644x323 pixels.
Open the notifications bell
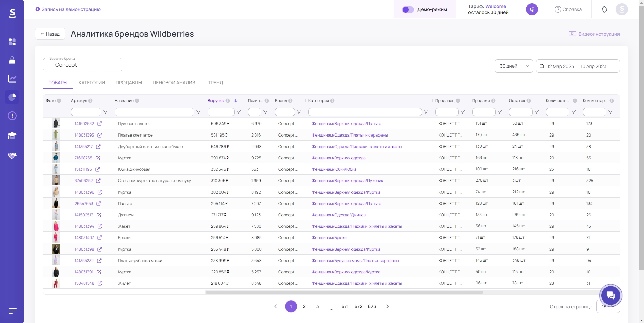(604, 9)
